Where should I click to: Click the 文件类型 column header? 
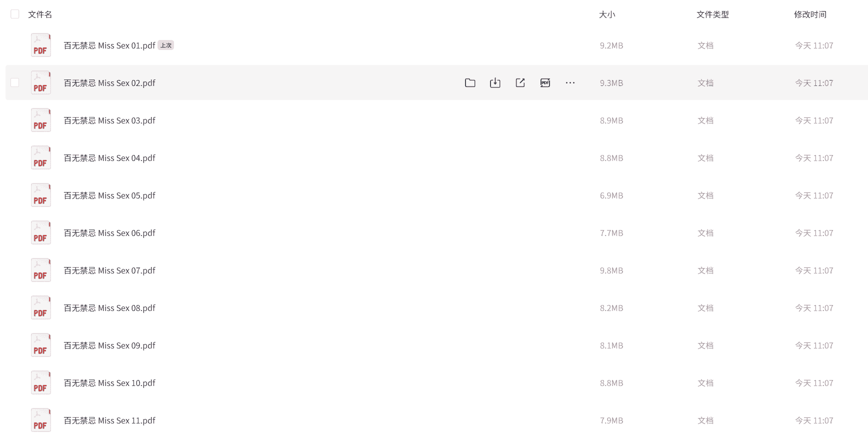click(712, 14)
